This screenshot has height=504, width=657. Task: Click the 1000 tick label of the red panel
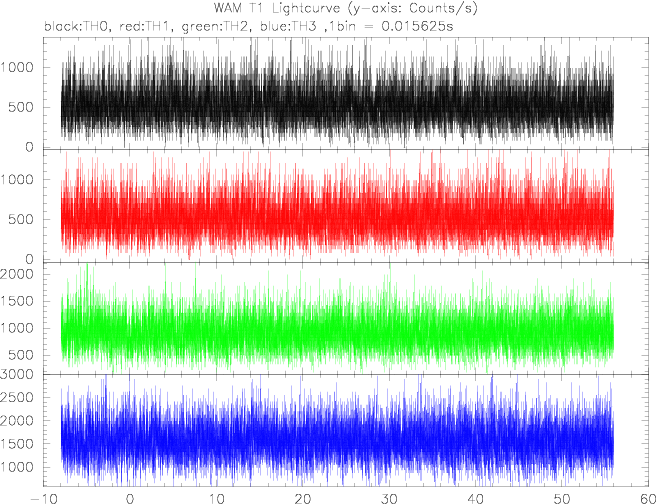pyautogui.click(x=17, y=179)
